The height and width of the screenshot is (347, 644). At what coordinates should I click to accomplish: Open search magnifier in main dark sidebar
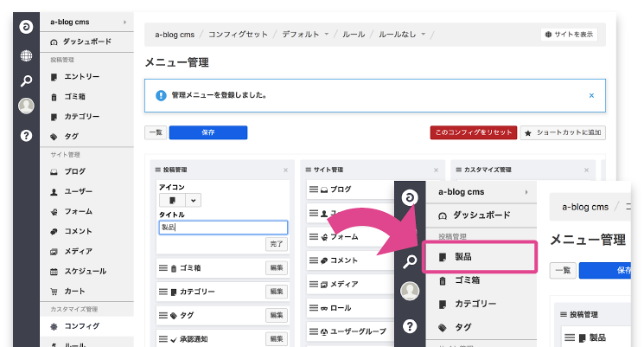[26, 80]
